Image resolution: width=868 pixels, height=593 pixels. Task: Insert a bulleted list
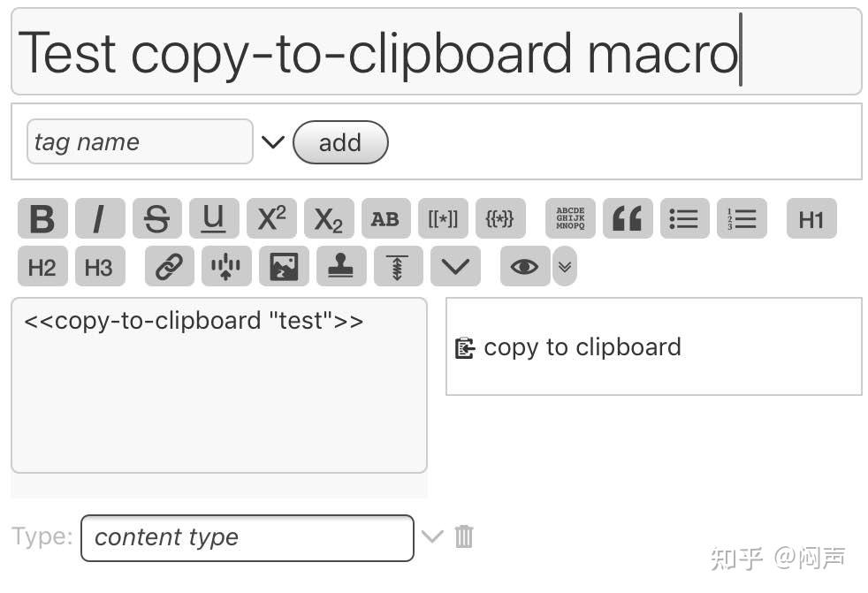coord(684,219)
